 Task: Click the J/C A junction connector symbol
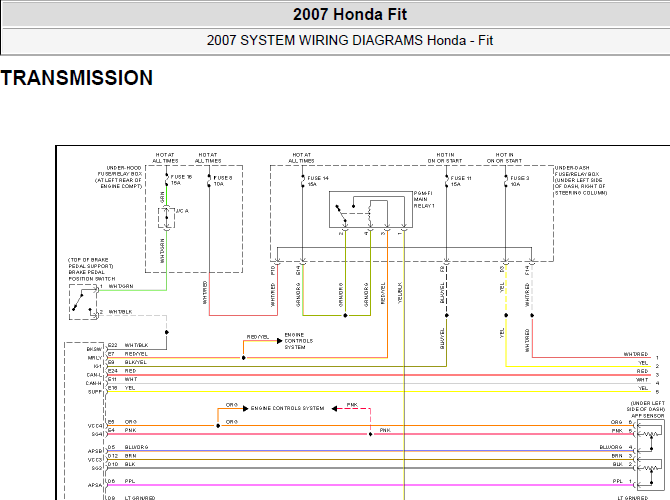click(167, 218)
